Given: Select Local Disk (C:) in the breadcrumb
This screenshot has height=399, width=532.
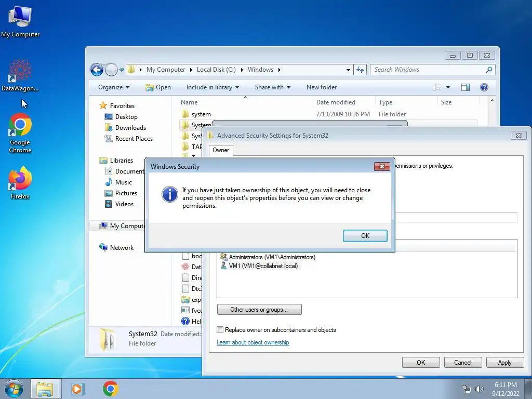Looking at the screenshot, I should click(216, 70).
